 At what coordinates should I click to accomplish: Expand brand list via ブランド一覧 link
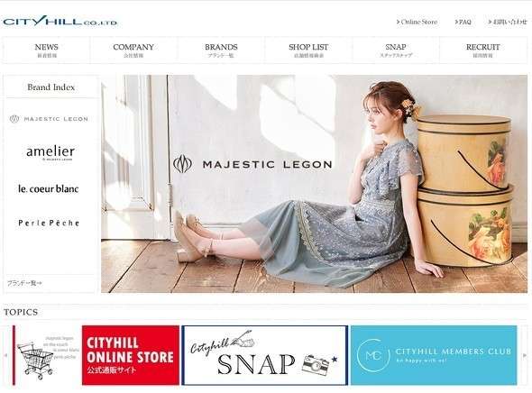24,283
